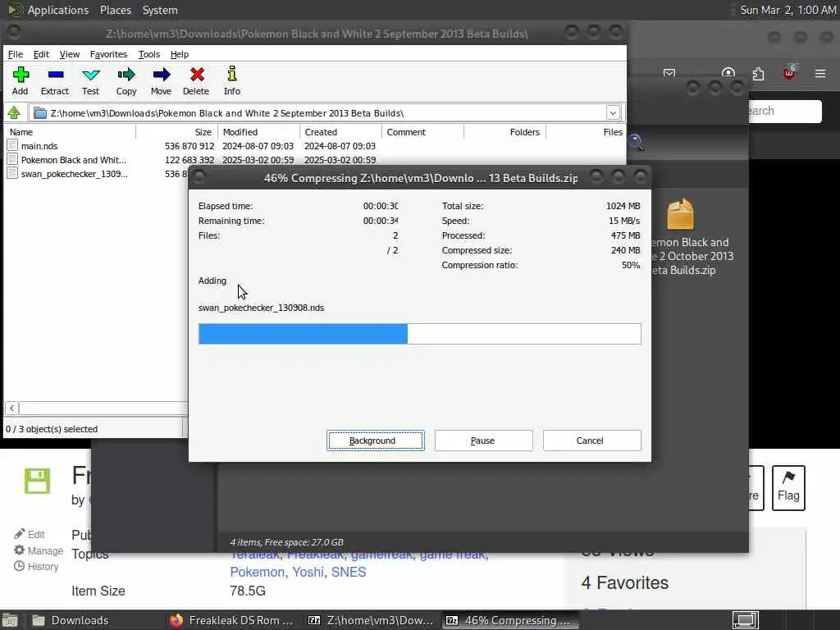Click the Copy toolbar icon

tap(126, 81)
